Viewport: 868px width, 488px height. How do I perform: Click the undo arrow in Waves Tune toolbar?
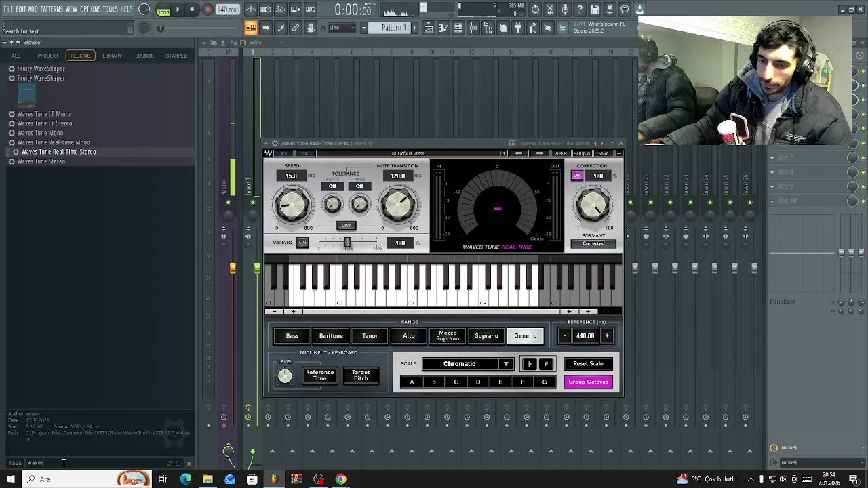283,153
